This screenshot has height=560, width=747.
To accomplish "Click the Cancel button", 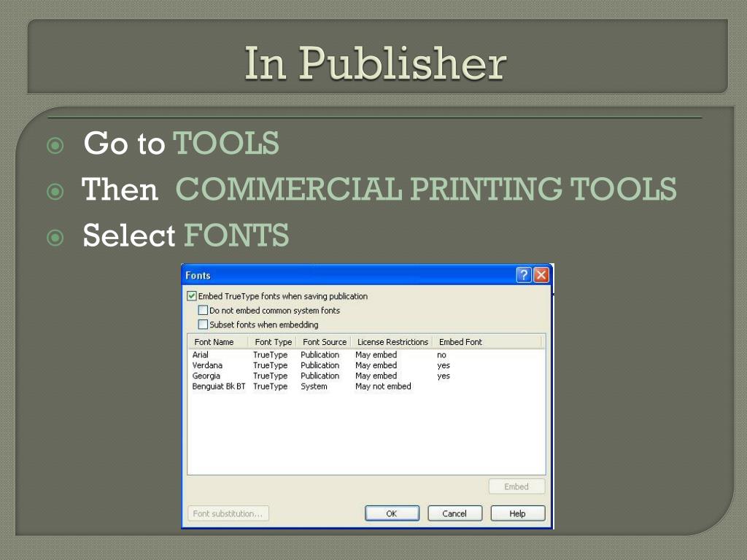I will (454, 513).
